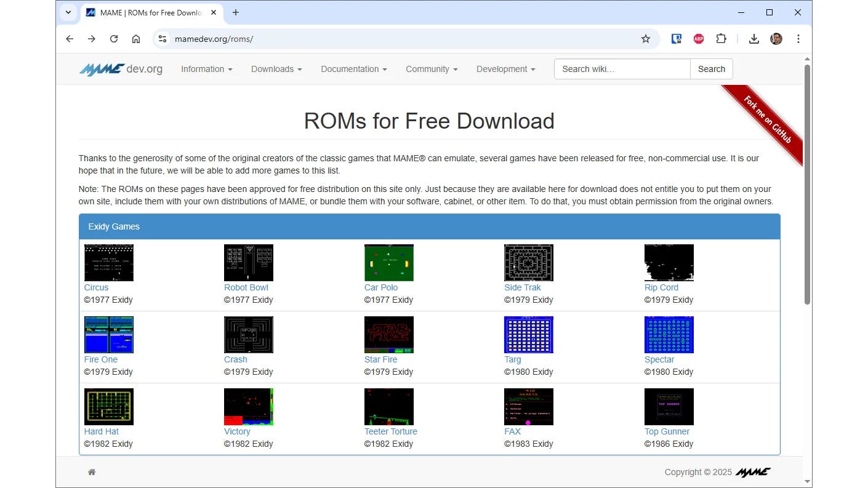Viewport: 868px width, 488px height.
Task: Click the Search button
Action: click(x=712, y=69)
